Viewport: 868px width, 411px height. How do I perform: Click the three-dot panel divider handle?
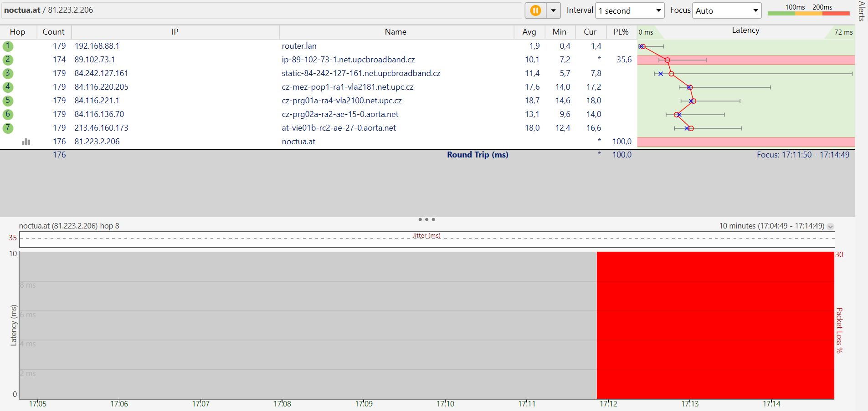coord(426,219)
